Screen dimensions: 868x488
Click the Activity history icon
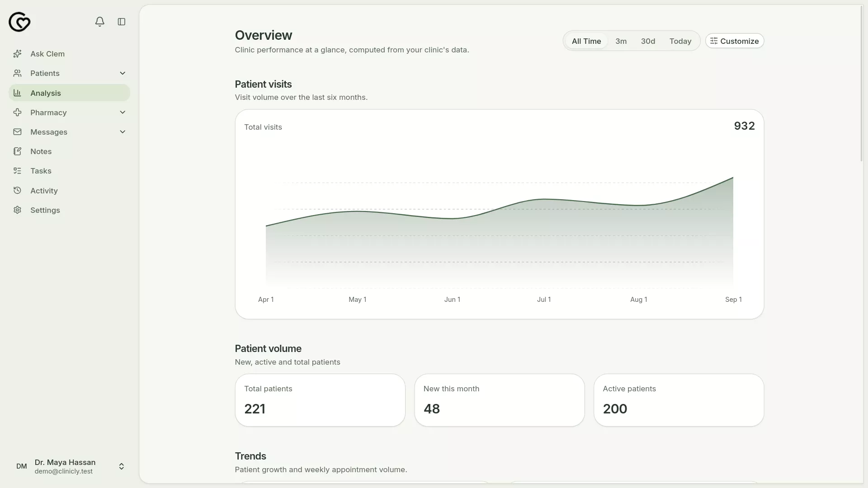18,191
